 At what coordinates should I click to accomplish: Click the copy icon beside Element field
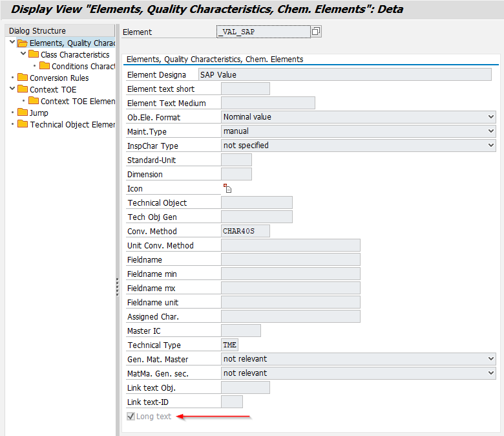coord(316,32)
